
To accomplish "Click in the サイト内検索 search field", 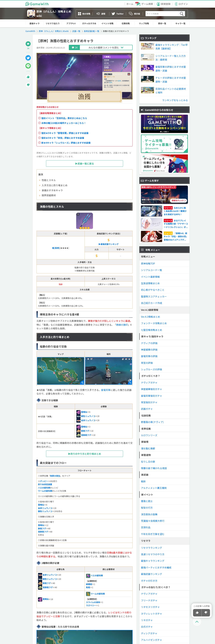I will pos(162,14).
